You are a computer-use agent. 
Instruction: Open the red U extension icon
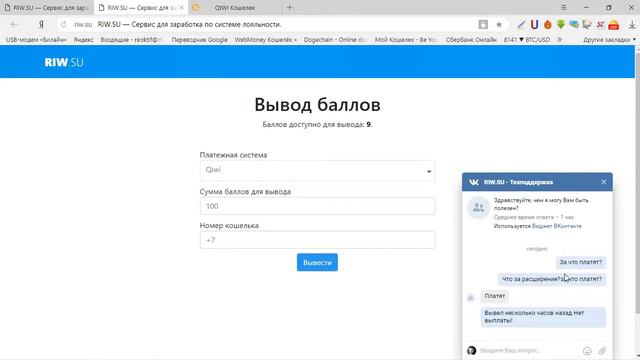coord(534,24)
